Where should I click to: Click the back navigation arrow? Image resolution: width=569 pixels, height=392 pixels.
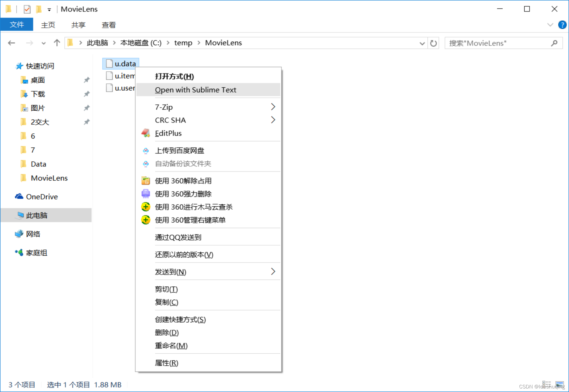pos(11,43)
